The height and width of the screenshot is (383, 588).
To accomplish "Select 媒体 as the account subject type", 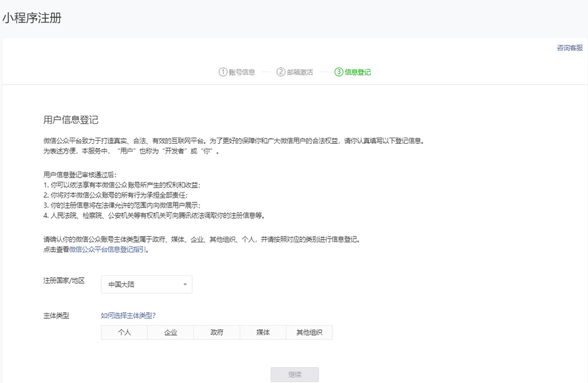I will 262,332.
